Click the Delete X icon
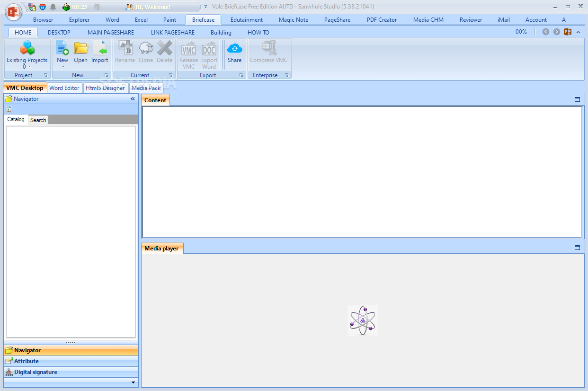The image size is (588, 391). (x=165, y=48)
